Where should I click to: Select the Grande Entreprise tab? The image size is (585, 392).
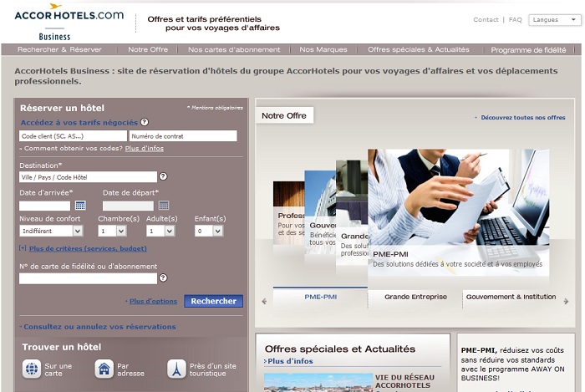pos(415,298)
